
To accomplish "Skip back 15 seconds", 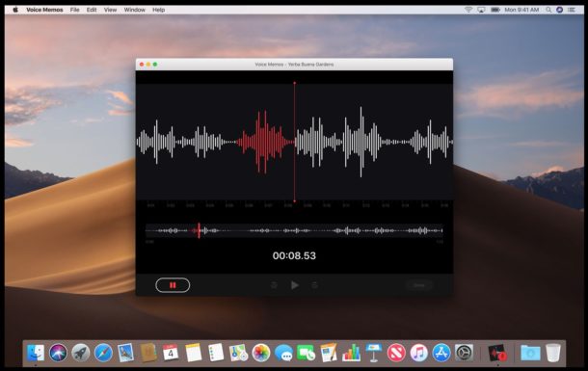I will (x=274, y=285).
